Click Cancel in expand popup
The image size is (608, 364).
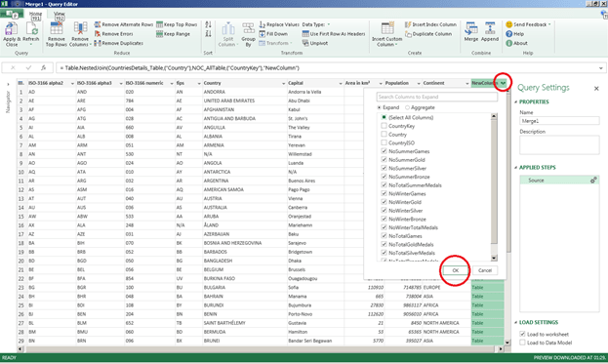pos(485,270)
